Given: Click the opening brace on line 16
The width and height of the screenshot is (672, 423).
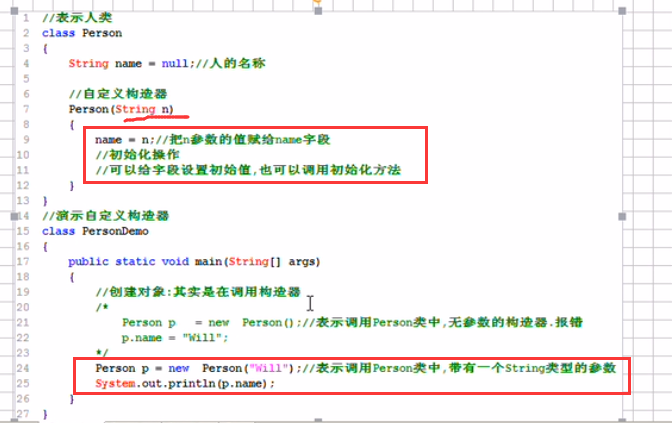Looking at the screenshot, I should (x=45, y=246).
